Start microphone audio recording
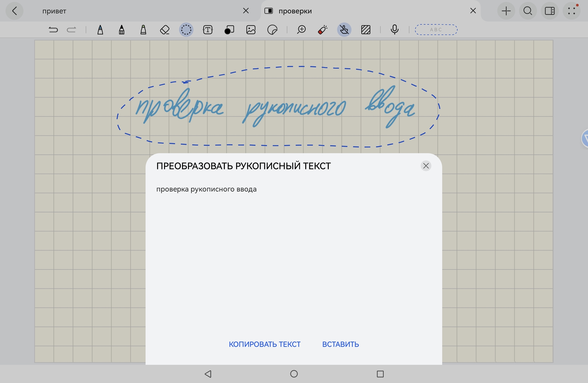588x383 pixels. click(395, 30)
